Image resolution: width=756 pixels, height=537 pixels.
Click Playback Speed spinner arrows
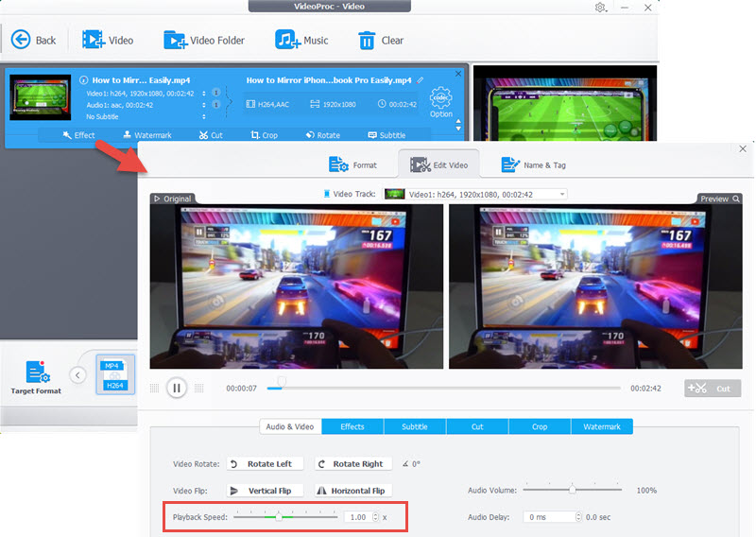(376, 517)
